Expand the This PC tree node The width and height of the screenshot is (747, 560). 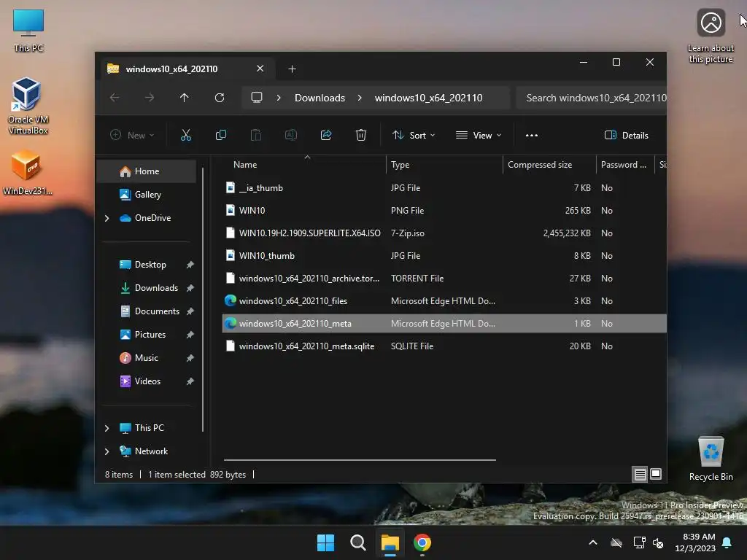tap(107, 428)
